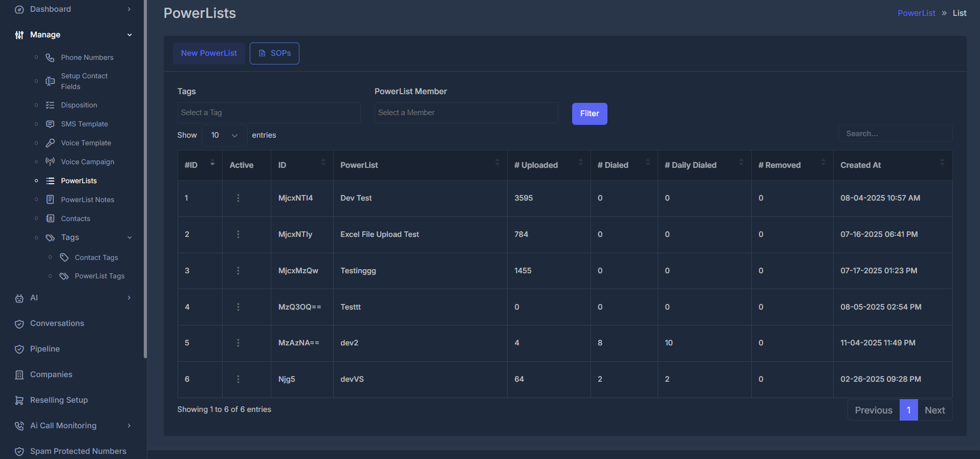Sort table by # Removed column
This screenshot has width=980, height=459.
click(792, 165)
